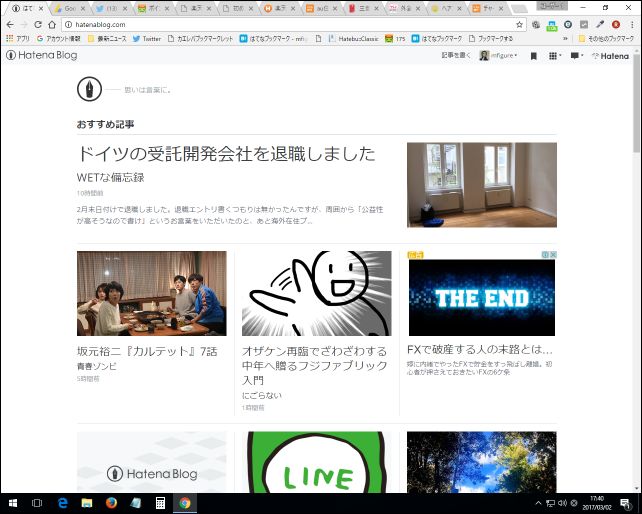This screenshot has width=642, height=514.
Task: Switch to the ヘア browser tab
Action: click(446, 8)
